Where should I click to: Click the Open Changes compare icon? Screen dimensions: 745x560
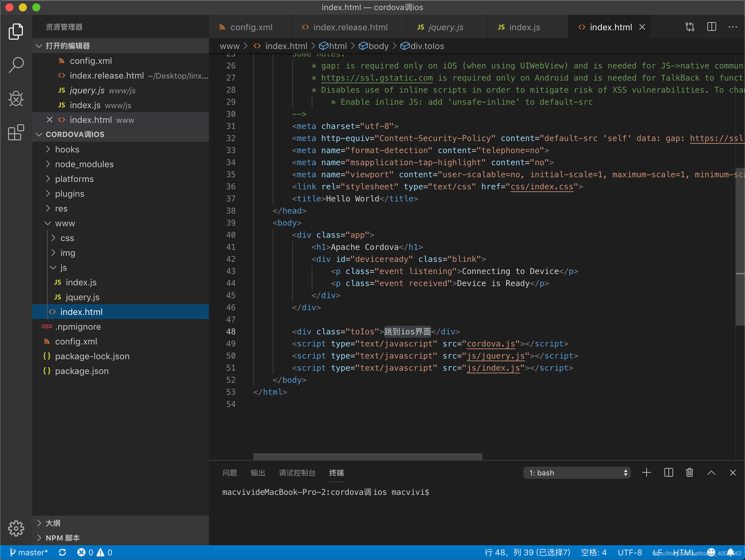(x=690, y=27)
